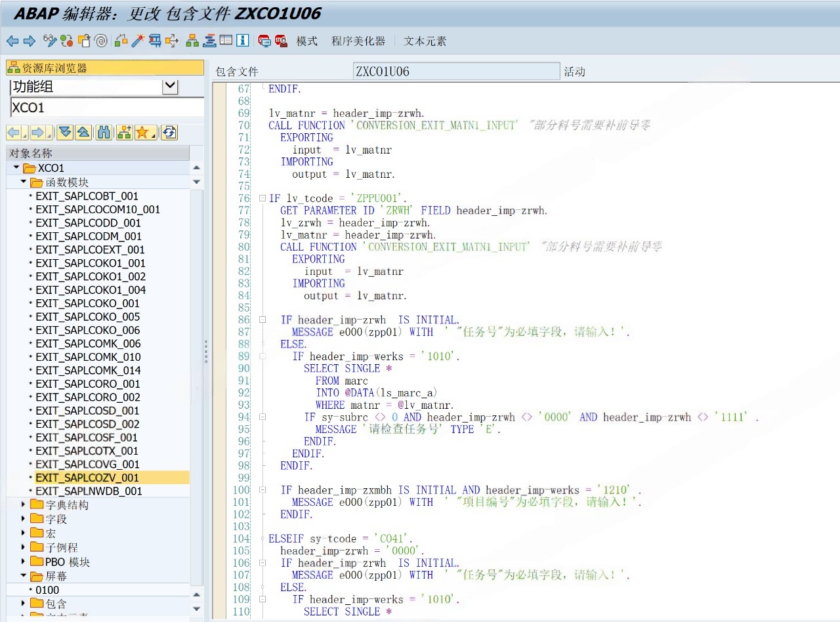Collapse the XCO1 root folder
Screen dimensions: 840x622
16,168
